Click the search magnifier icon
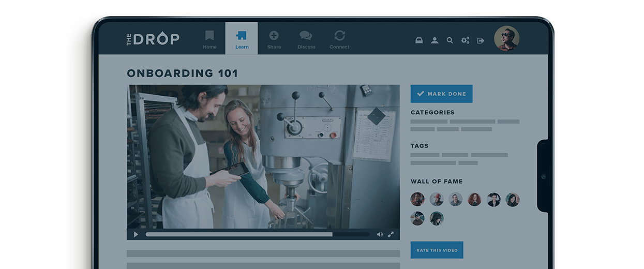 pyautogui.click(x=450, y=40)
